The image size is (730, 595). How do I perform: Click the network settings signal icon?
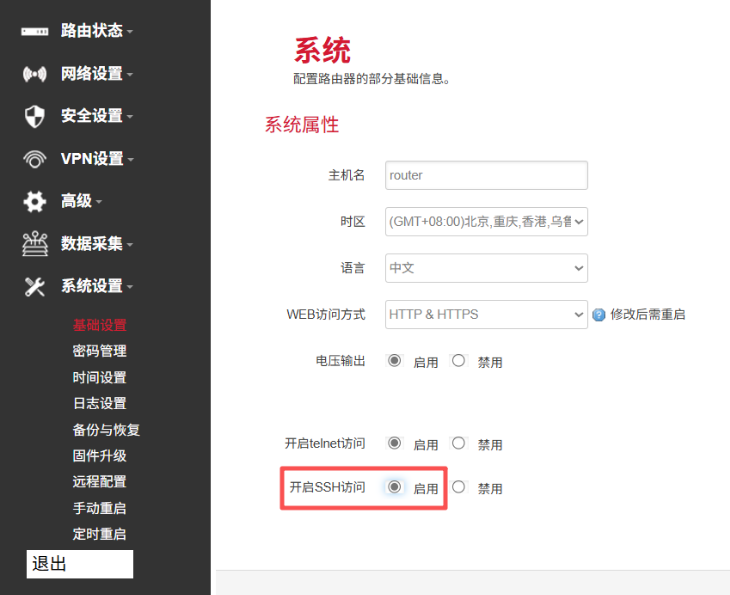pyautogui.click(x=34, y=74)
